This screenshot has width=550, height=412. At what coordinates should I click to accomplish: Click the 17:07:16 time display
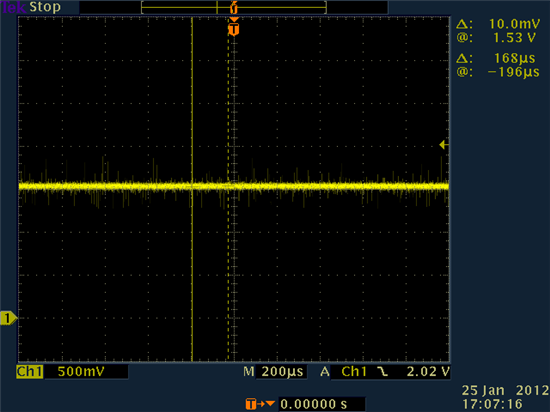[492, 404]
